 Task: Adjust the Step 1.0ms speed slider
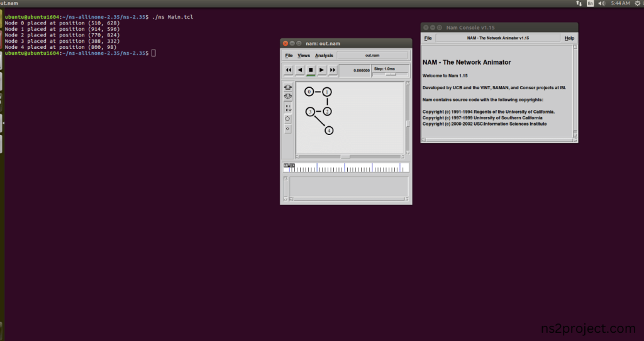tap(390, 74)
